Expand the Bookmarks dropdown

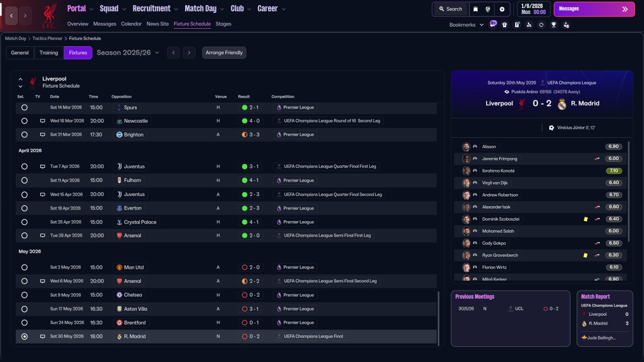(x=466, y=25)
